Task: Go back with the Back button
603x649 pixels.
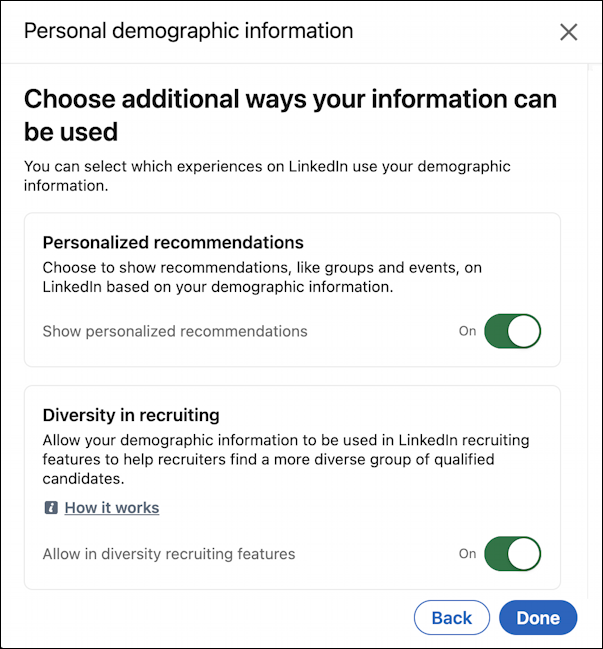Action: 452,618
